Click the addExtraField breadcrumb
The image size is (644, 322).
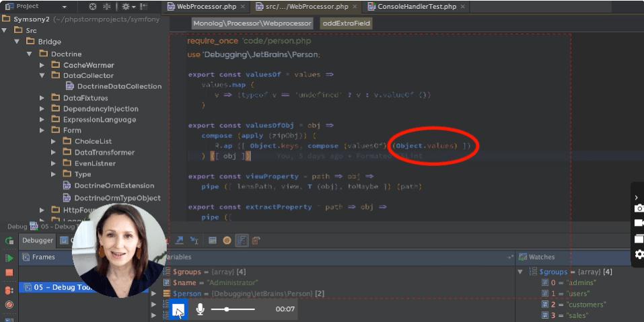[x=347, y=24]
